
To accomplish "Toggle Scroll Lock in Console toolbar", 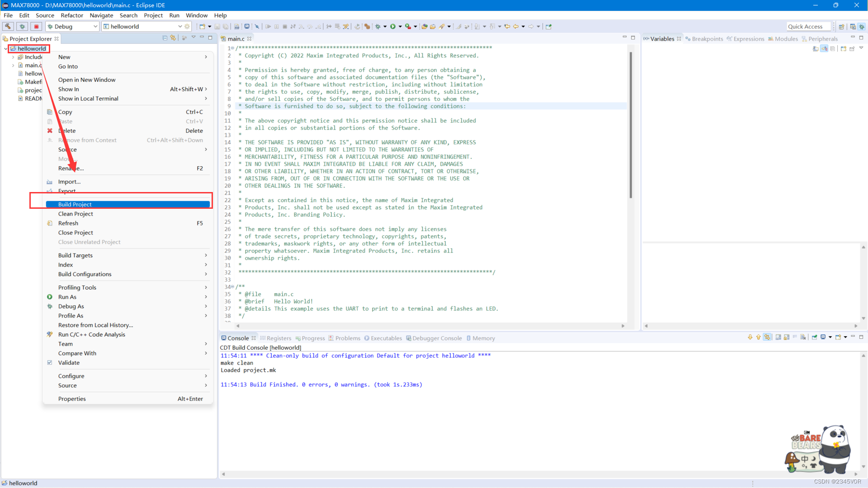I will coord(787,337).
